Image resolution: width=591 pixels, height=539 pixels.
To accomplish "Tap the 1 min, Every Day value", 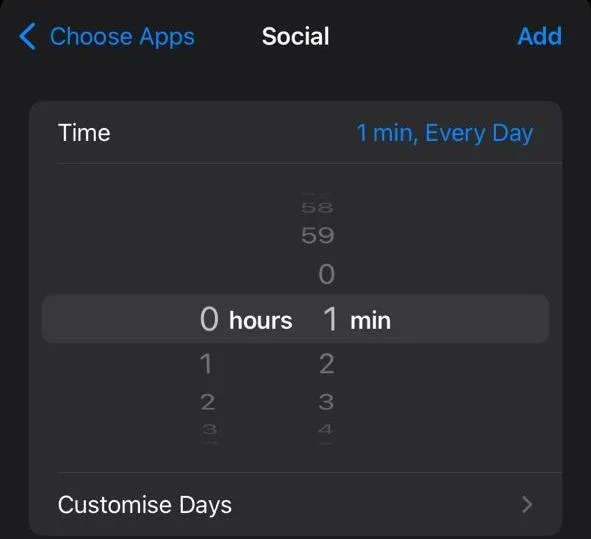I will (x=445, y=133).
